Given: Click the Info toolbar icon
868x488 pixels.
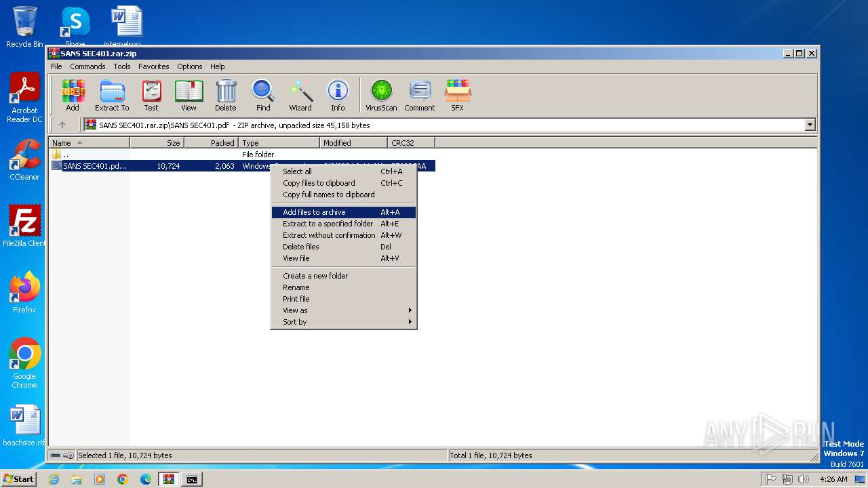Looking at the screenshot, I should 338,95.
